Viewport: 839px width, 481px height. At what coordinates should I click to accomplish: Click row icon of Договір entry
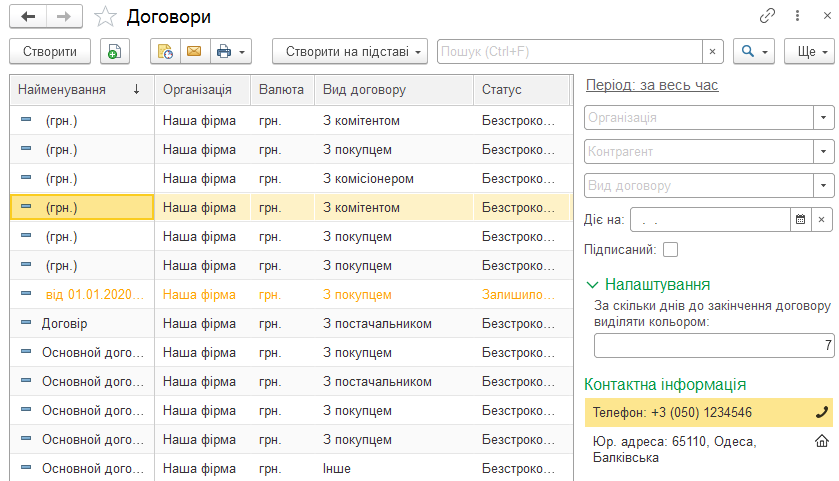point(26,322)
